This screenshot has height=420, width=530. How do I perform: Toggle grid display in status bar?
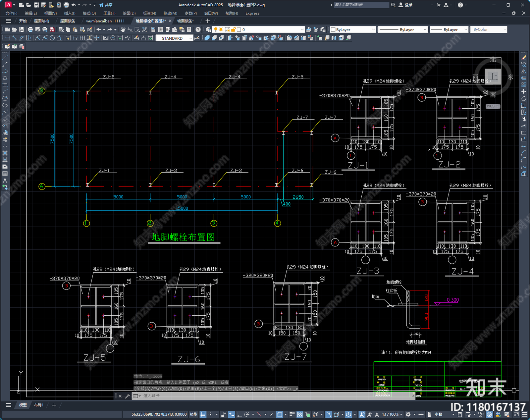(x=203, y=414)
